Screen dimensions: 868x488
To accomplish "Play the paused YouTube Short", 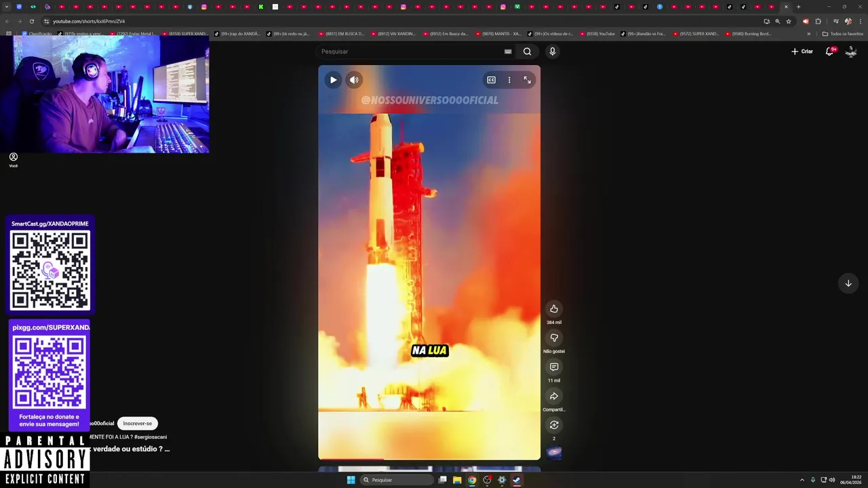I will [x=333, y=80].
